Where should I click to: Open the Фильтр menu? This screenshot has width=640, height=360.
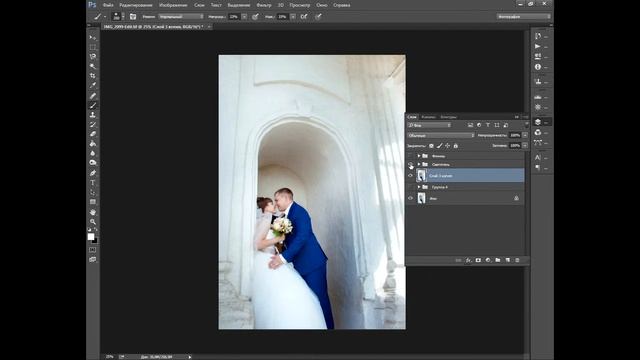tap(264, 5)
